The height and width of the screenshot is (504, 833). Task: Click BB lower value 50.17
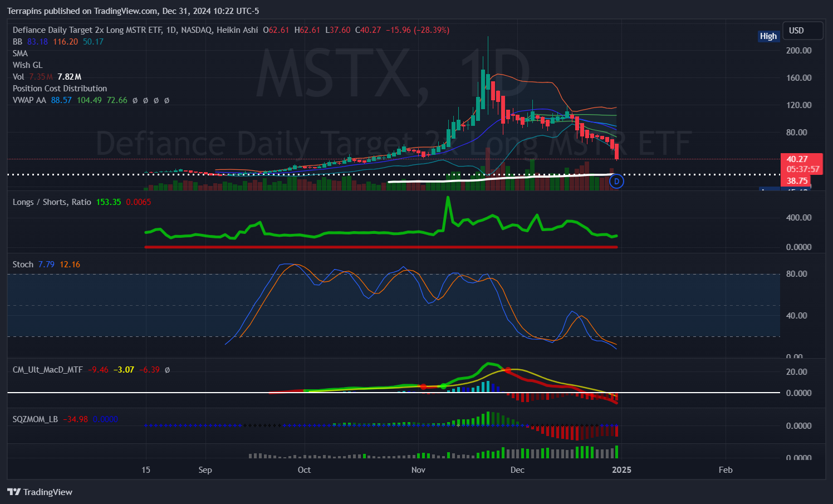[93, 42]
